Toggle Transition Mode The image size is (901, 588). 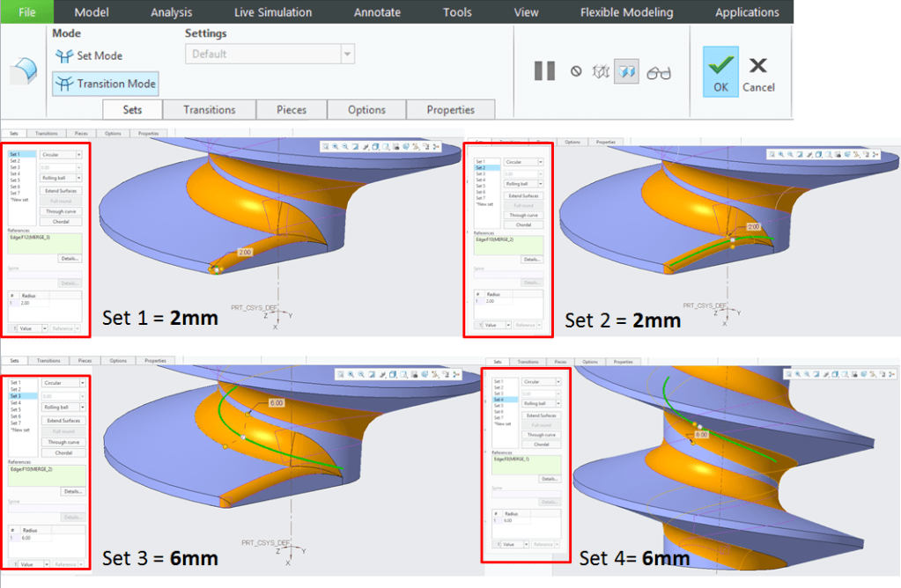coord(106,84)
